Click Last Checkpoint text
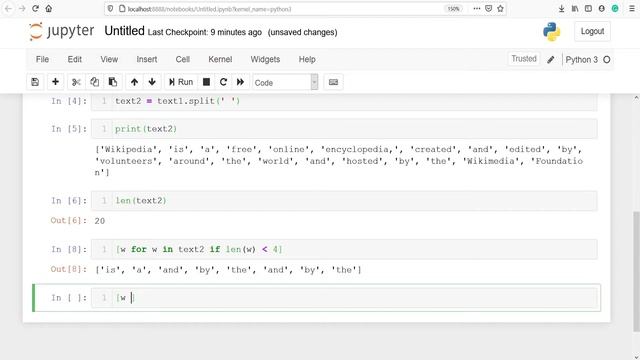The image size is (640, 360). coord(204,32)
